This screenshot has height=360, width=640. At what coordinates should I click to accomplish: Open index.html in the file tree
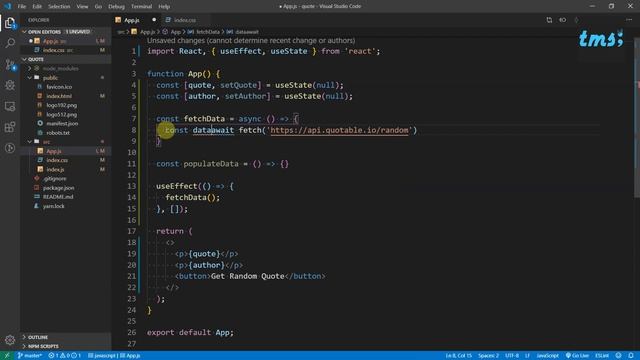65,96
